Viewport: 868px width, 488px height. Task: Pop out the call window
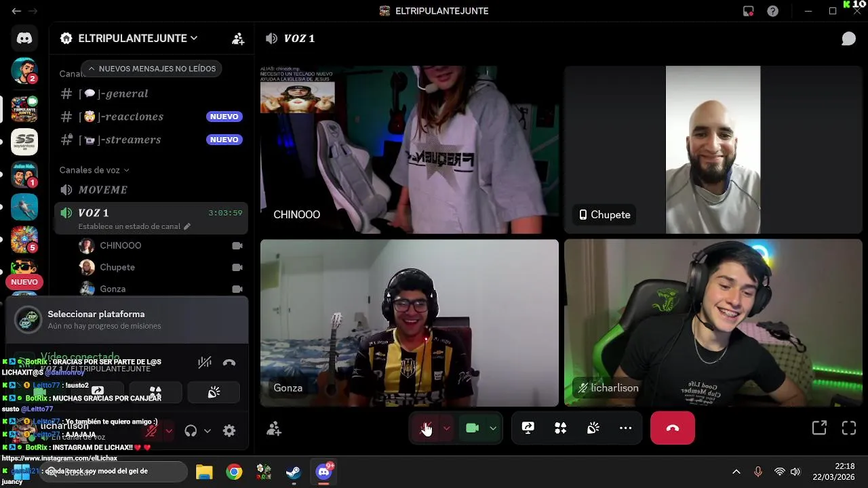click(819, 428)
